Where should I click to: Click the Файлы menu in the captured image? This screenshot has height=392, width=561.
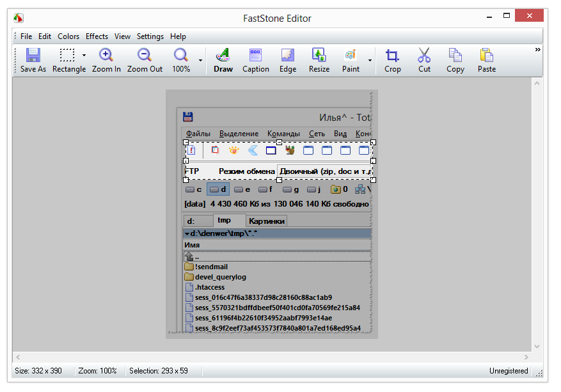[x=198, y=134]
